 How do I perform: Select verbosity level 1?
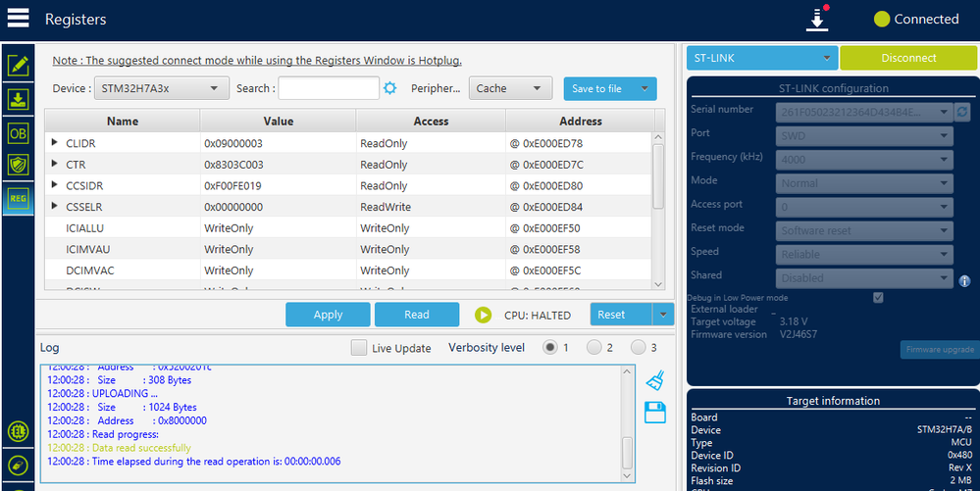point(549,347)
